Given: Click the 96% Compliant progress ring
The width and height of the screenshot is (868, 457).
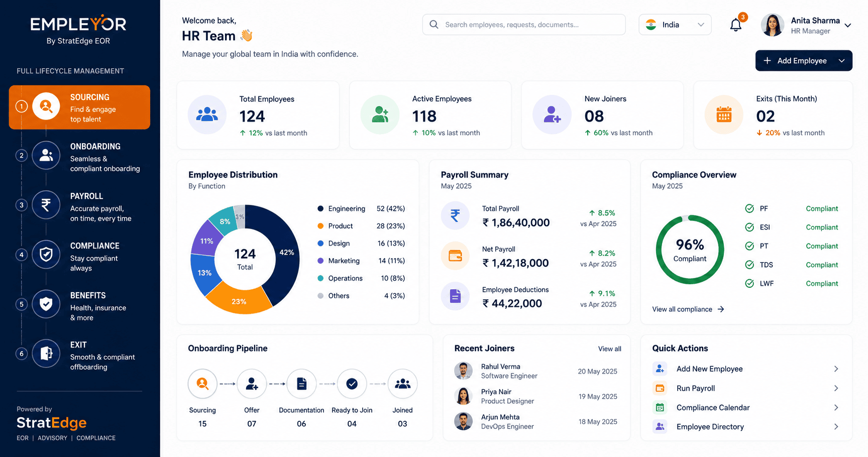Looking at the screenshot, I should point(690,250).
